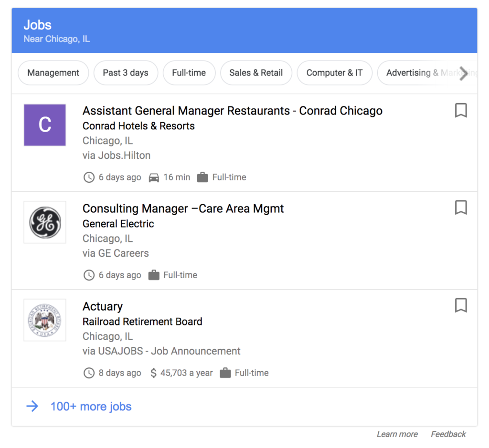This screenshot has width=489, height=448.
Task: Pick the Advertising & Marketing chip
Action: click(x=415, y=73)
